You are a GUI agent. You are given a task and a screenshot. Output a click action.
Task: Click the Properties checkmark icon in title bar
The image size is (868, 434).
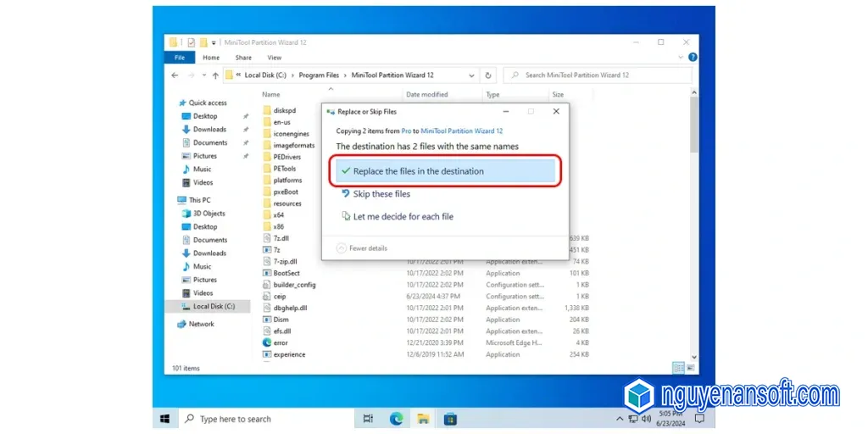click(192, 42)
